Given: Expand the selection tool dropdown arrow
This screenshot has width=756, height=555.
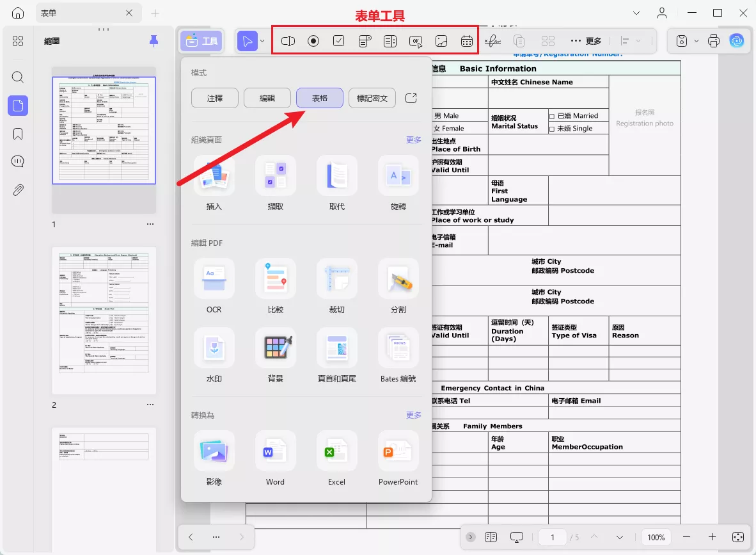Looking at the screenshot, I should [262, 41].
